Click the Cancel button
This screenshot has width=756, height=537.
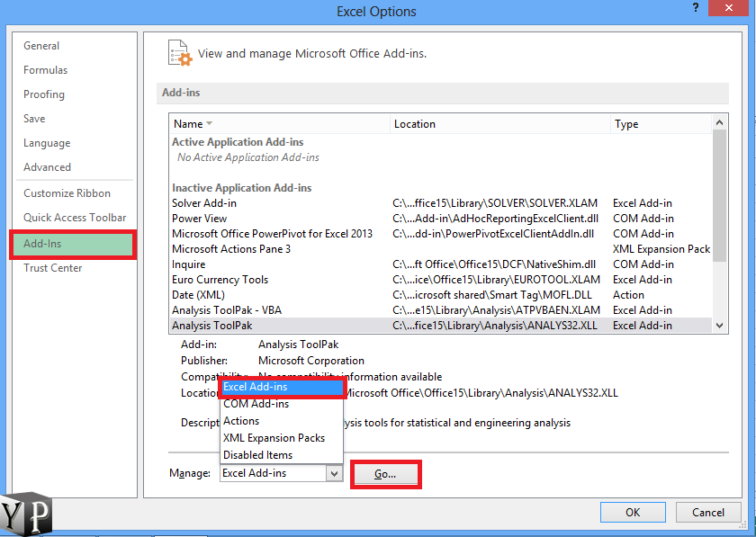707,513
